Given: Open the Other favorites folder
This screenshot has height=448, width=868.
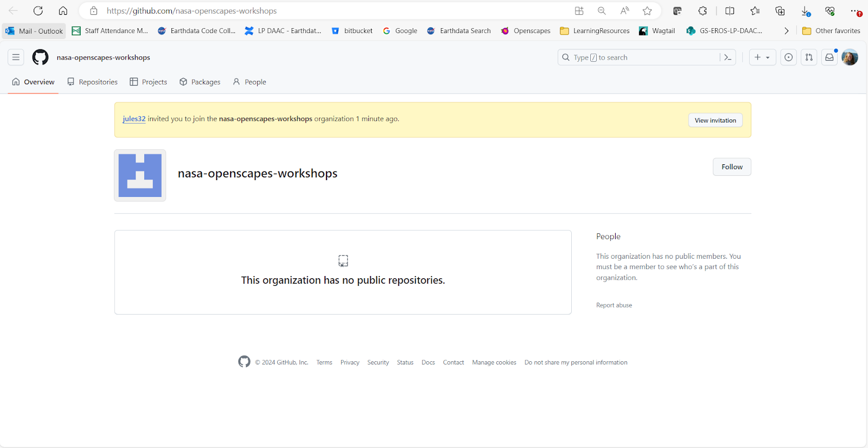Looking at the screenshot, I should (831, 31).
